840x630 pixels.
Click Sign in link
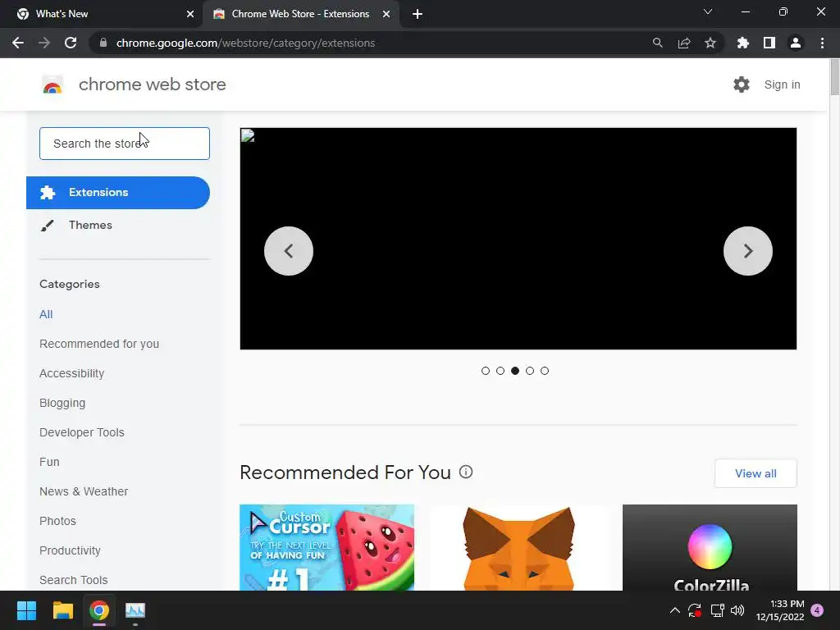pyautogui.click(x=782, y=84)
